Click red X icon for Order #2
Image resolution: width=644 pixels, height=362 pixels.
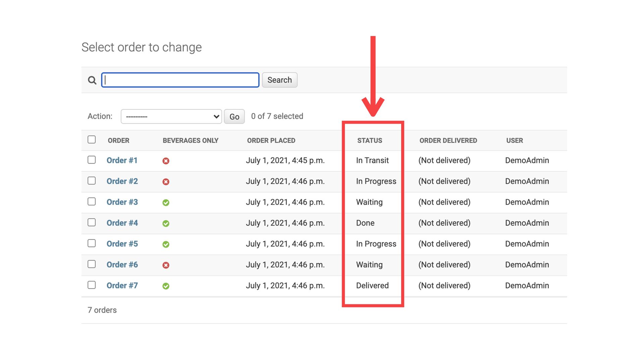(166, 182)
